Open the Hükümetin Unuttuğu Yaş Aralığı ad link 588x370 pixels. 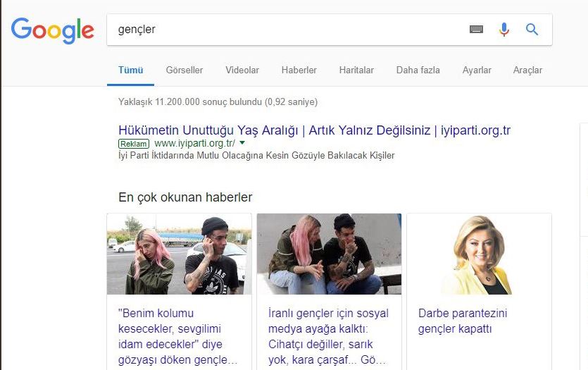tap(314, 130)
